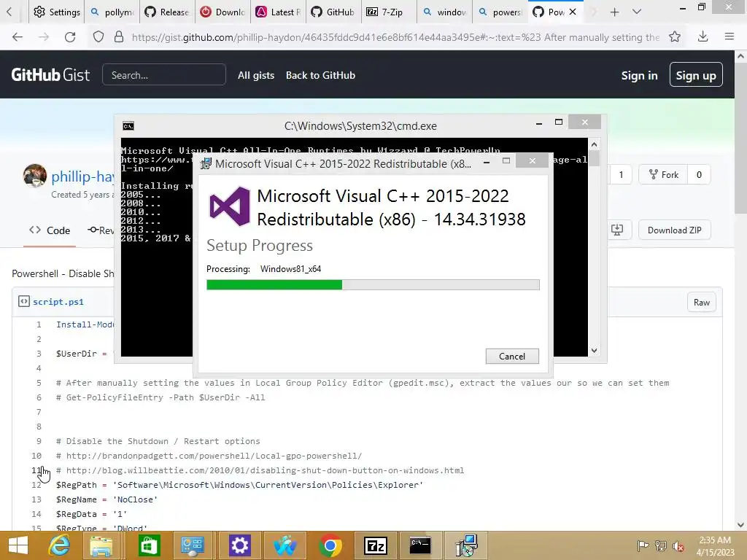Click Sign in link
The height and width of the screenshot is (560, 747).
[x=639, y=75]
